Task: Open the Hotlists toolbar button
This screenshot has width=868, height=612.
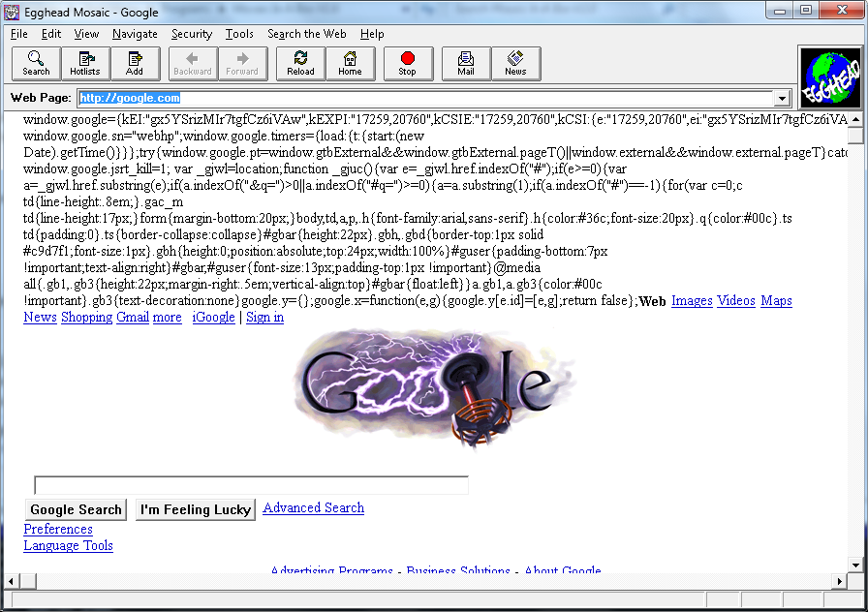Action: coord(85,64)
